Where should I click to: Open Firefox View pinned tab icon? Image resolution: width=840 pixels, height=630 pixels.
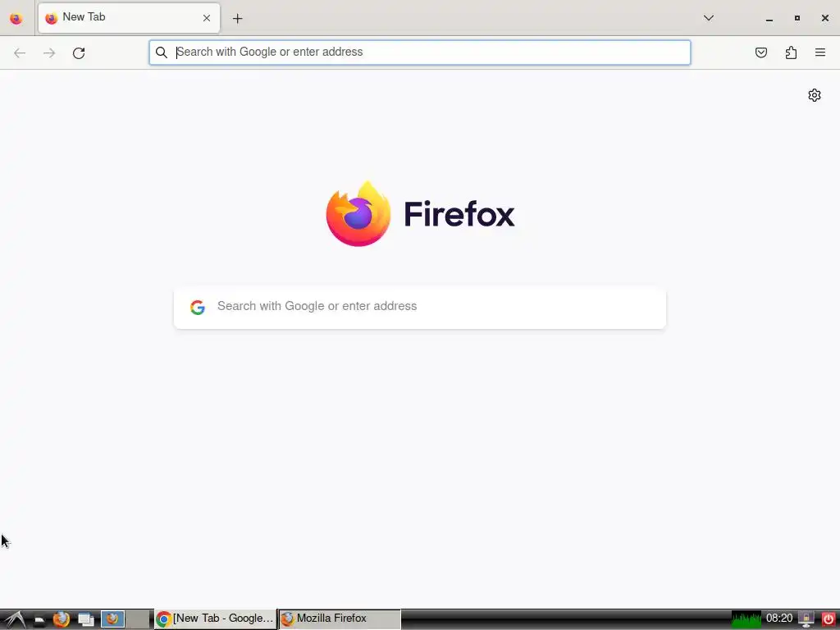coord(16,18)
